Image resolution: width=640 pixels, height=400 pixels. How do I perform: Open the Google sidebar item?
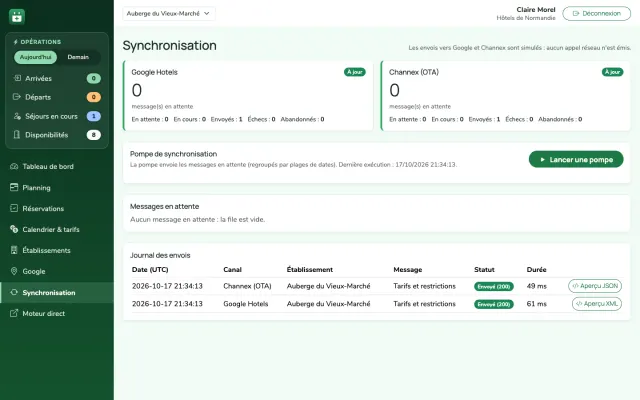pyautogui.click(x=57, y=271)
